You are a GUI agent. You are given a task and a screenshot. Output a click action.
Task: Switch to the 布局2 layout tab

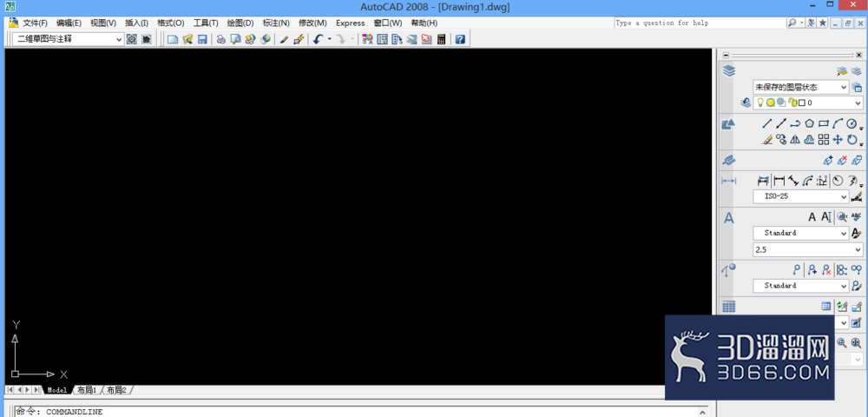point(116,390)
